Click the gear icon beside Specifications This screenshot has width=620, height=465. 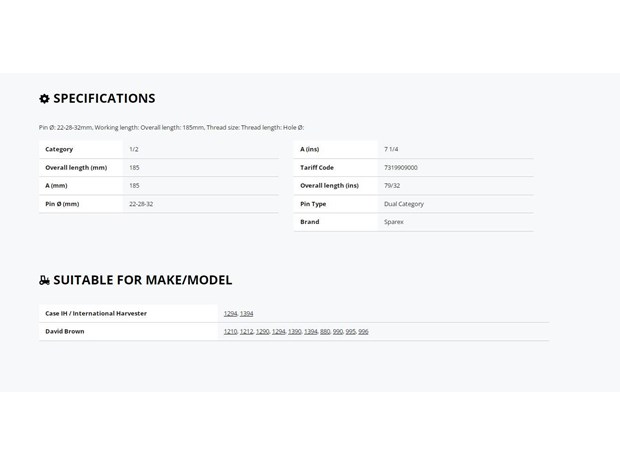(x=44, y=98)
